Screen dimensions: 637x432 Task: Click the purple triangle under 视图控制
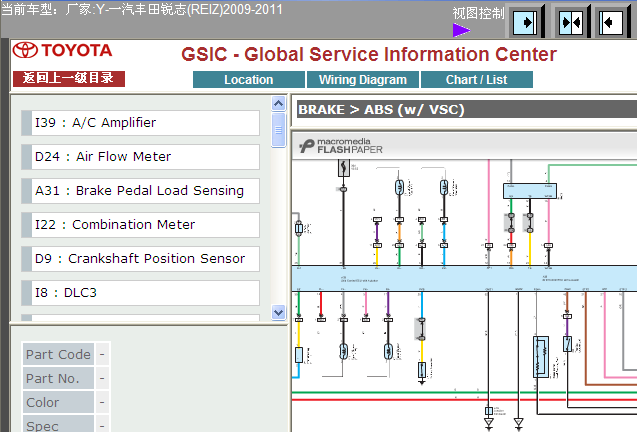(461, 30)
